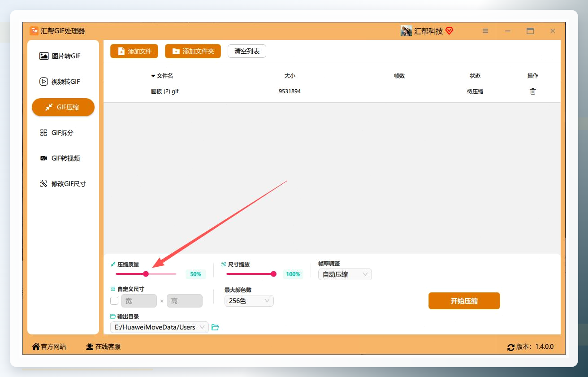Click the file size value 9531894

click(x=290, y=91)
